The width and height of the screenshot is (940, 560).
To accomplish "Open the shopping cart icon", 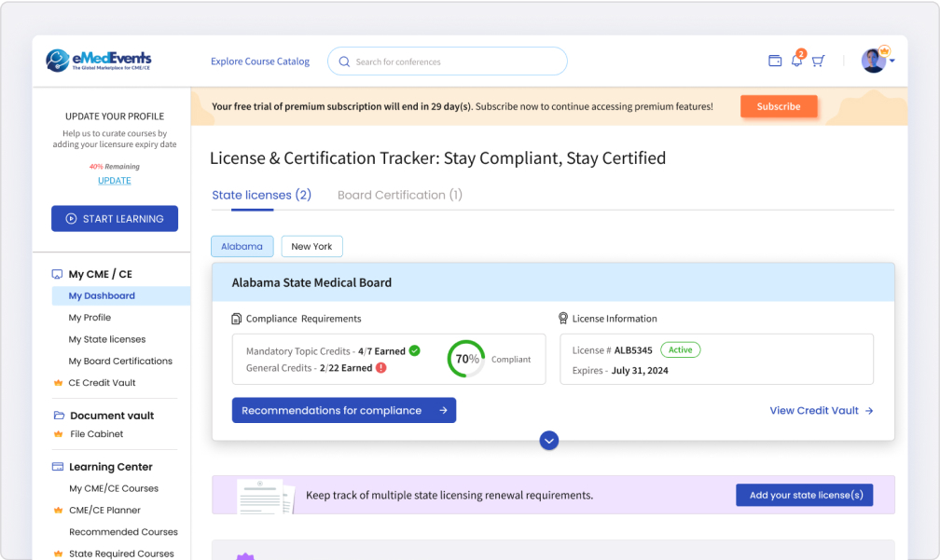I will click(x=819, y=61).
